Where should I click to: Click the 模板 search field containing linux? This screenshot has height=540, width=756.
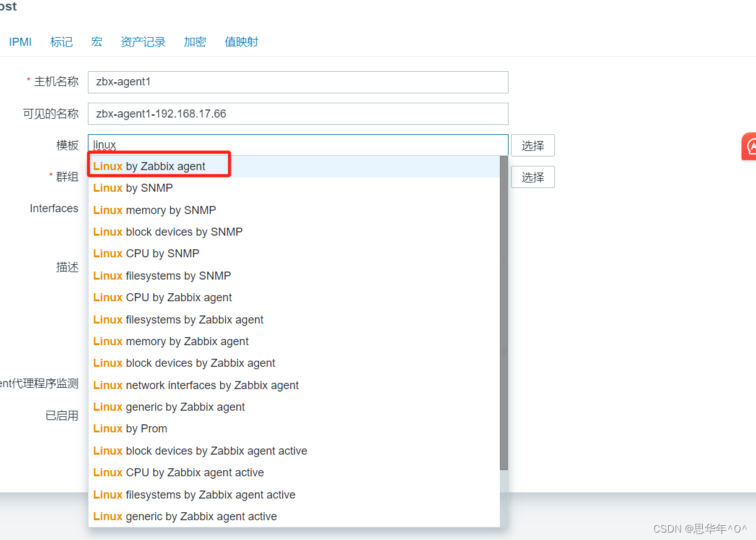point(298,145)
